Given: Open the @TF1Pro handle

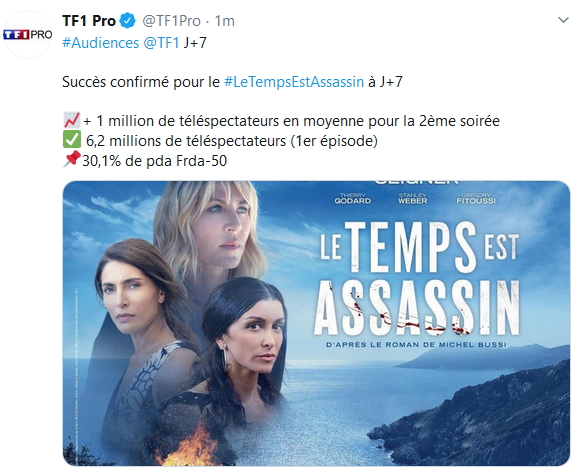Looking at the screenshot, I should tap(172, 21).
